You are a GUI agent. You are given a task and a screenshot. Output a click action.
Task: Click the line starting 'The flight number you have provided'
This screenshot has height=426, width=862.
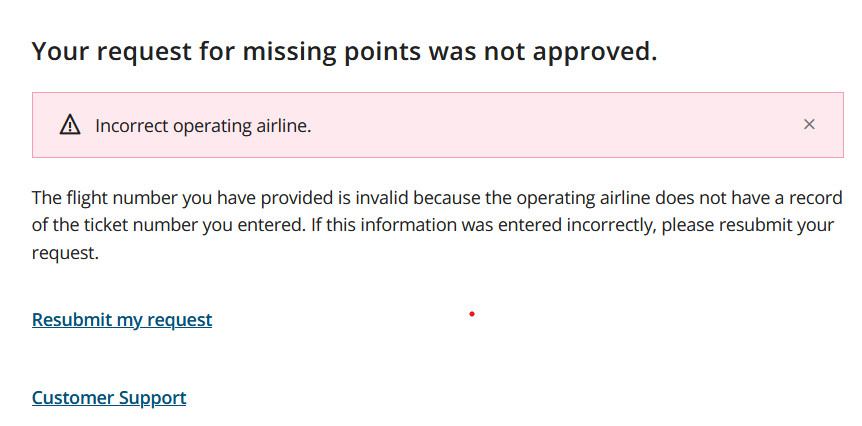coord(436,198)
